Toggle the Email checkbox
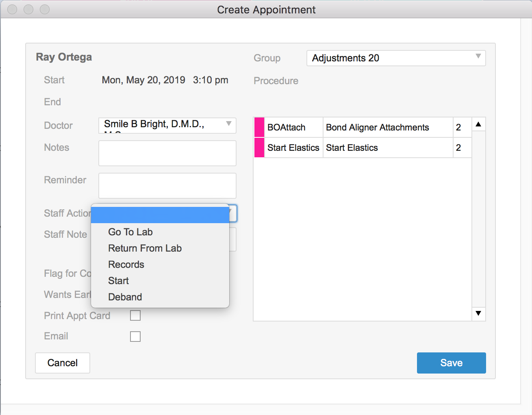The width and height of the screenshot is (532, 415). click(135, 337)
